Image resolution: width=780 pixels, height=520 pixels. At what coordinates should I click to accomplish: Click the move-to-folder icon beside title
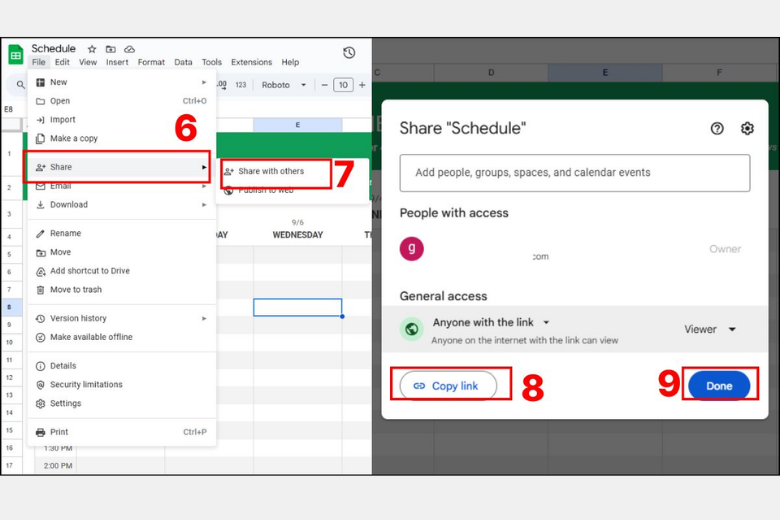pos(110,49)
